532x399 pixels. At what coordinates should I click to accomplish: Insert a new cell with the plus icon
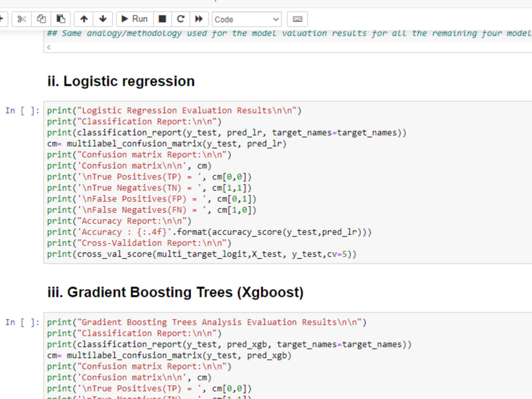coord(3,19)
